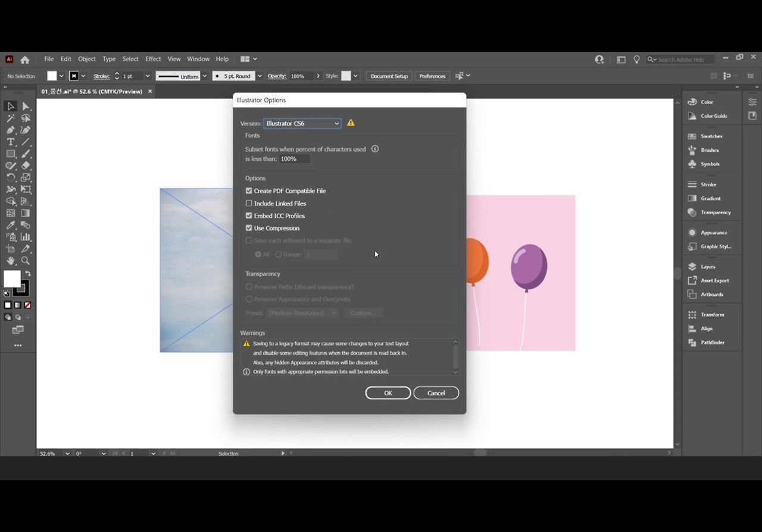The image size is (762, 532).
Task: Select the Rectangle tool
Action: pyautogui.click(x=11, y=154)
